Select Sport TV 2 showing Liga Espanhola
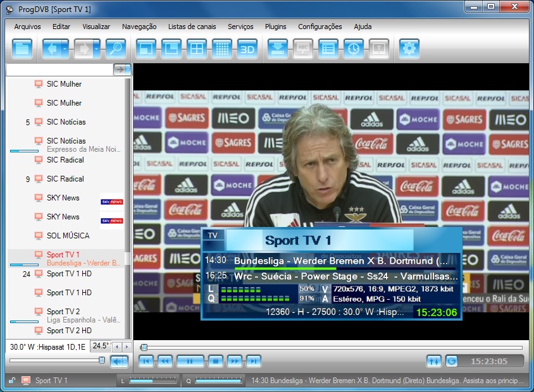The width and height of the screenshot is (534, 392). coord(66,315)
